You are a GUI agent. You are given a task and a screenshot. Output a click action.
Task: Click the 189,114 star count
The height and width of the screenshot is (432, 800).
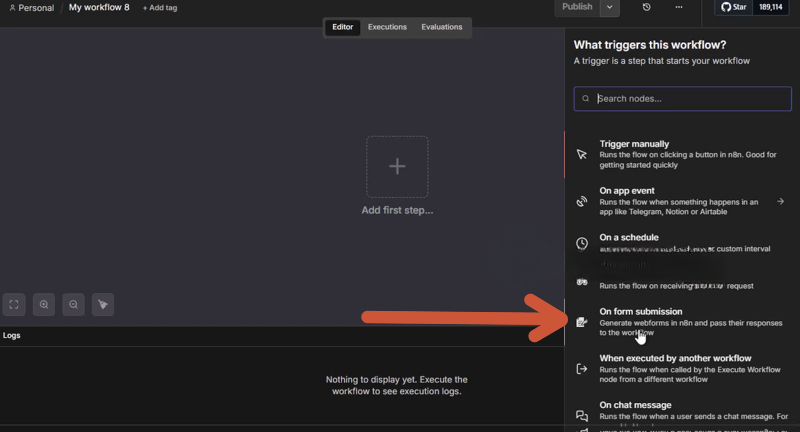click(770, 7)
